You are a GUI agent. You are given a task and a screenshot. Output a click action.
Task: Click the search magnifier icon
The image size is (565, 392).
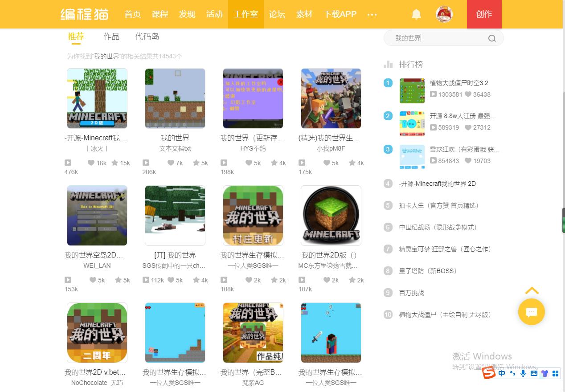[x=492, y=38]
